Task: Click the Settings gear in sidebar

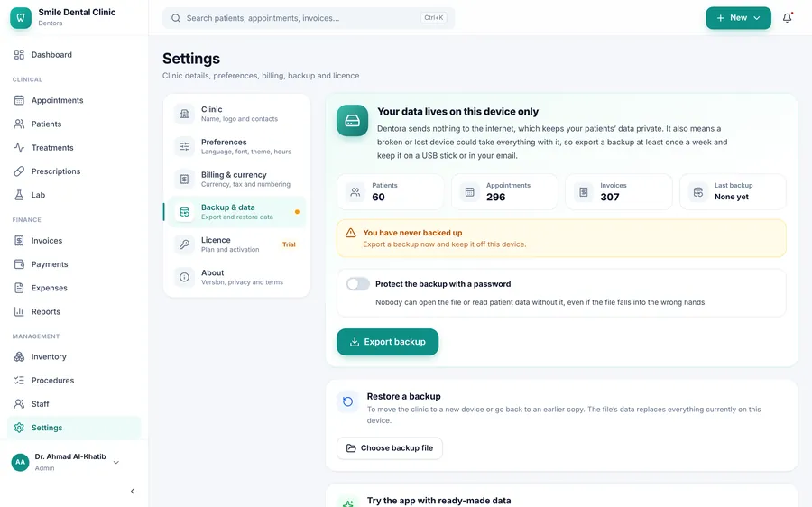Action: click(19, 428)
